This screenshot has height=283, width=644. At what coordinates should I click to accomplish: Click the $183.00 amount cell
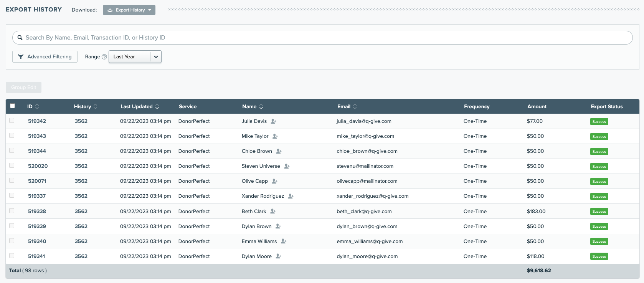pyautogui.click(x=536, y=212)
